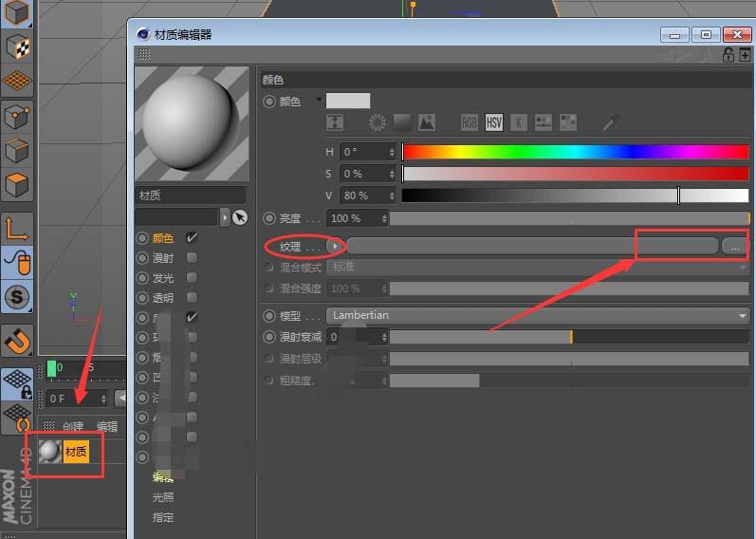Click the red saturation S slider
The width and height of the screenshot is (756, 539).
pos(576,174)
